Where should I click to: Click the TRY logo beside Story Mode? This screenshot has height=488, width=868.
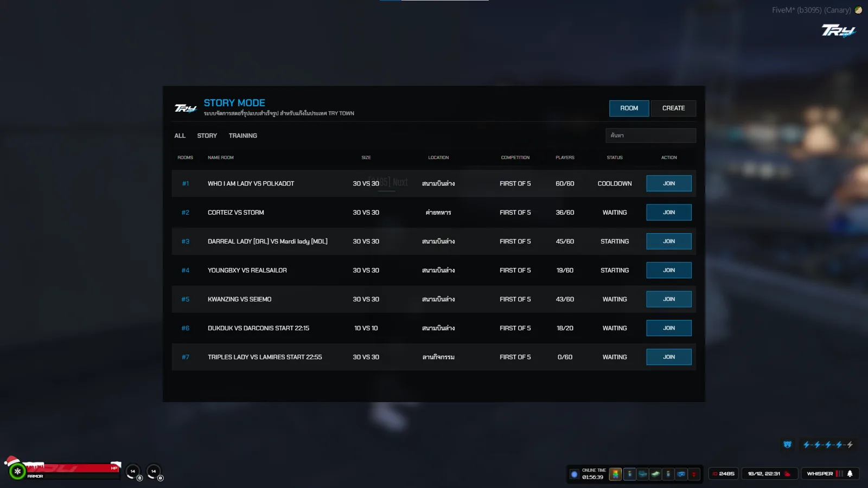pyautogui.click(x=186, y=108)
